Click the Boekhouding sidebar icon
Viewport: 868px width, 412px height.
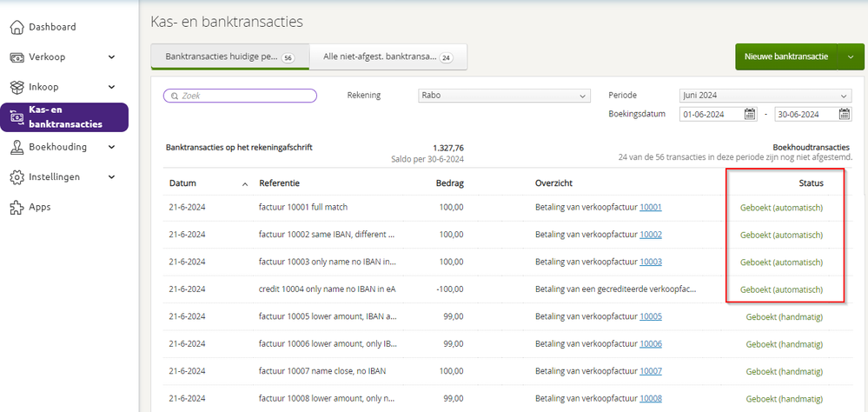[17, 147]
